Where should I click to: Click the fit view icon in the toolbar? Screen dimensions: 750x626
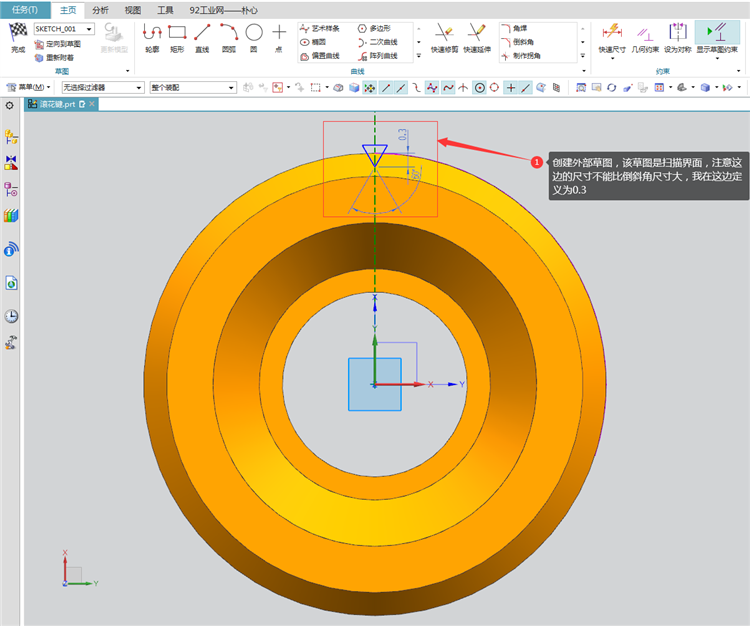pyautogui.click(x=581, y=88)
